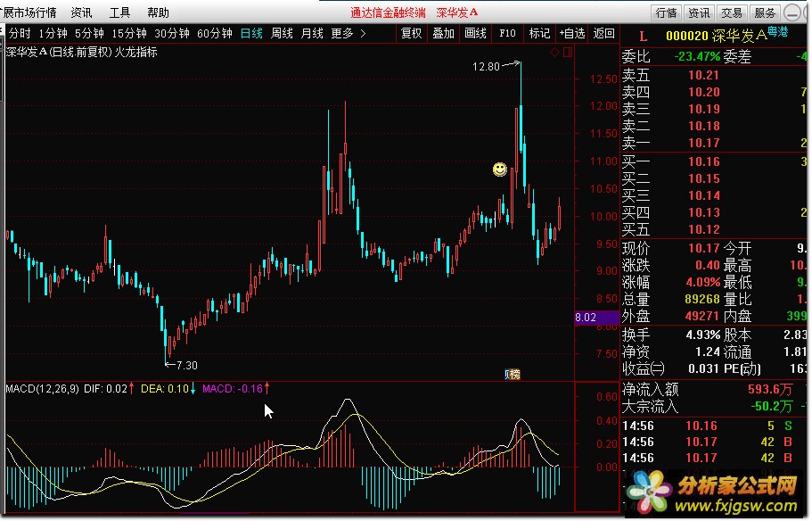
Task: Click the arrow chevron next to 更多
Action: 363,34
